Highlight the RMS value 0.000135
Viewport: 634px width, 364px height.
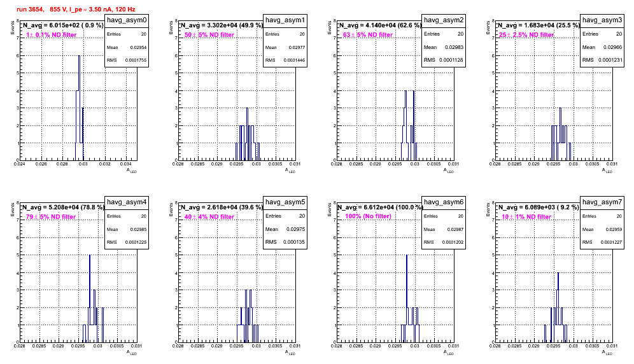click(x=294, y=242)
